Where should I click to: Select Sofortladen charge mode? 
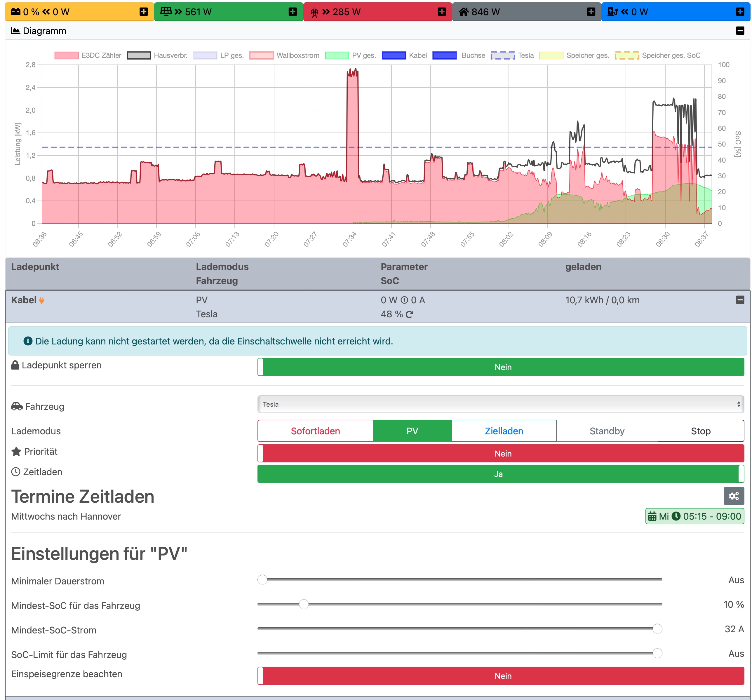tap(315, 431)
